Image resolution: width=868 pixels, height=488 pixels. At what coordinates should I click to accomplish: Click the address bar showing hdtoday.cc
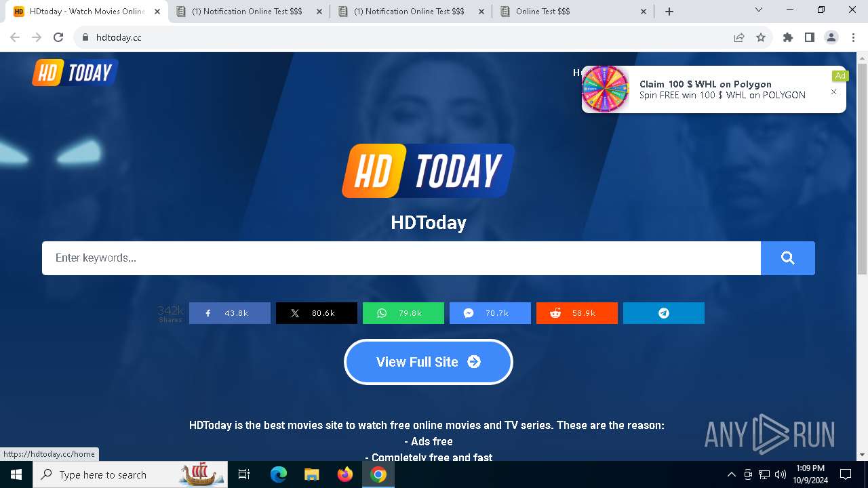tap(407, 37)
